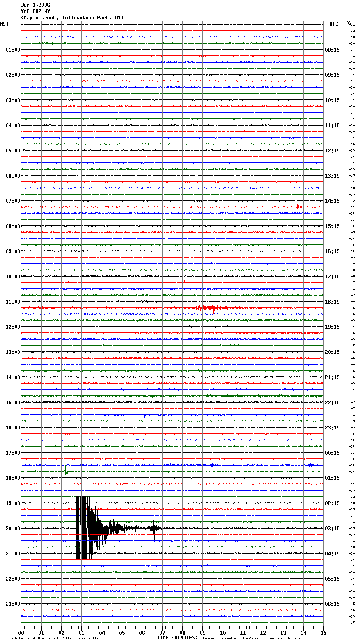Select the 18:00 MST time label
The width and height of the screenshot is (357, 644).
coord(13,478)
